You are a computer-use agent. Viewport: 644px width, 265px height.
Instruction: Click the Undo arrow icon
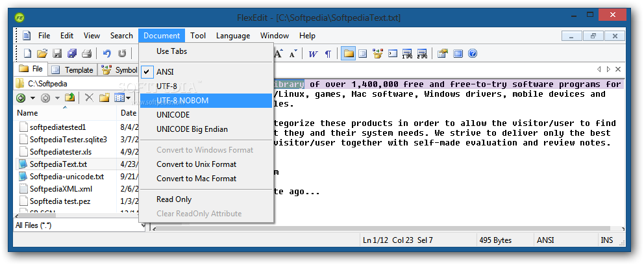coord(107,53)
